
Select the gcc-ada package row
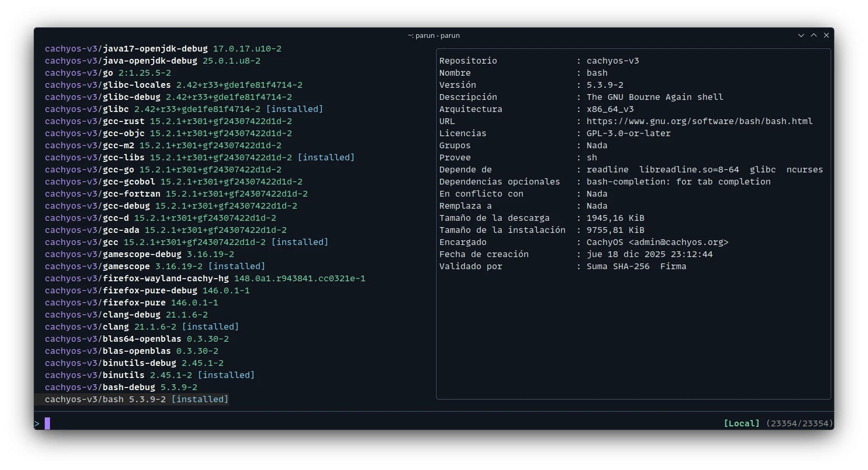[x=166, y=230]
